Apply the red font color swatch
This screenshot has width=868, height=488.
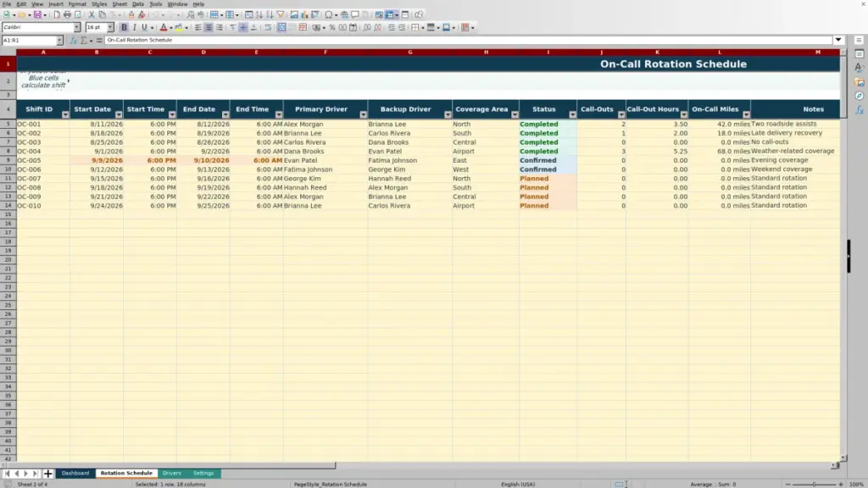pyautogui.click(x=164, y=28)
